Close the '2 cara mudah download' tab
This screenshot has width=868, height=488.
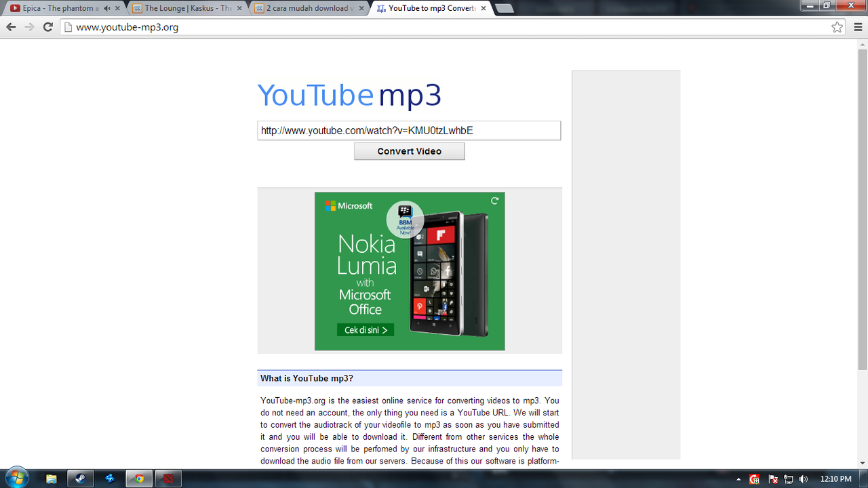363,9
